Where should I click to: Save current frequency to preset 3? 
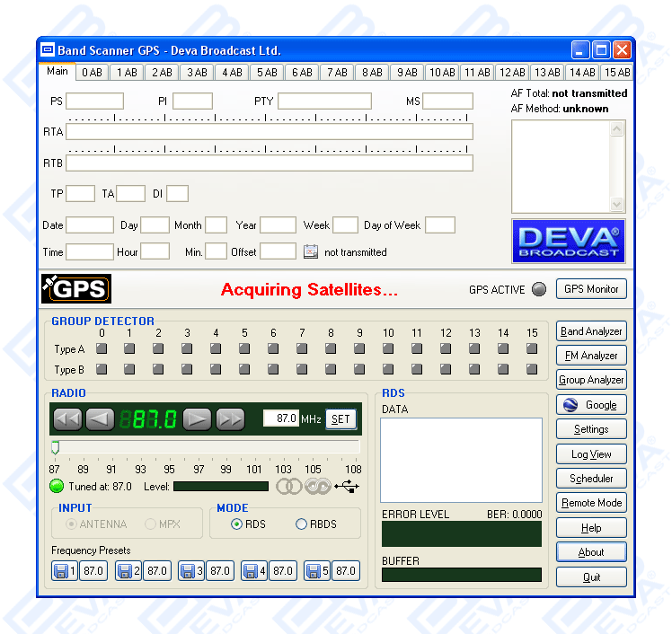[190, 570]
